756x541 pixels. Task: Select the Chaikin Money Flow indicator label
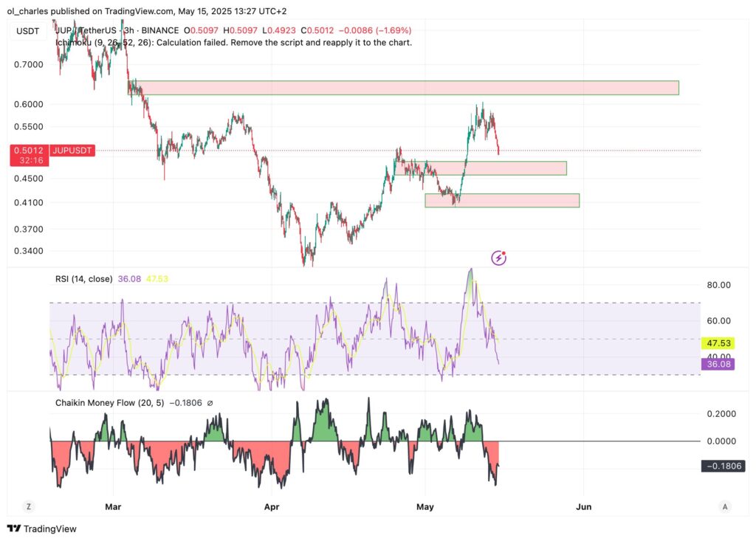[x=109, y=403]
